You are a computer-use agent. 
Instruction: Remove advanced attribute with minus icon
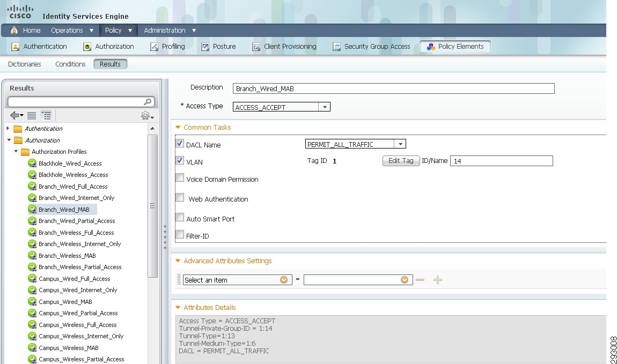click(x=420, y=280)
